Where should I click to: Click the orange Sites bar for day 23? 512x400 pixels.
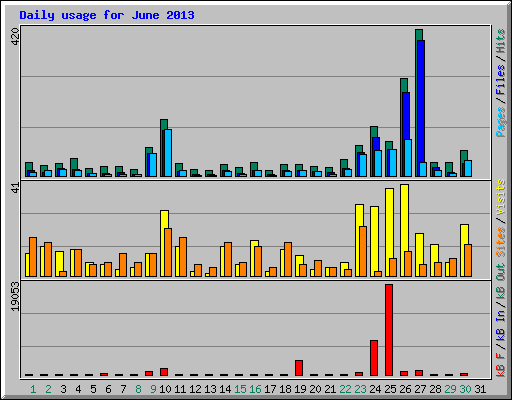point(363,251)
